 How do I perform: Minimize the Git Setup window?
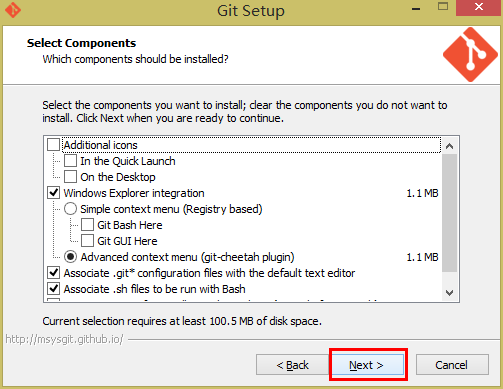pyautogui.click(x=416, y=8)
